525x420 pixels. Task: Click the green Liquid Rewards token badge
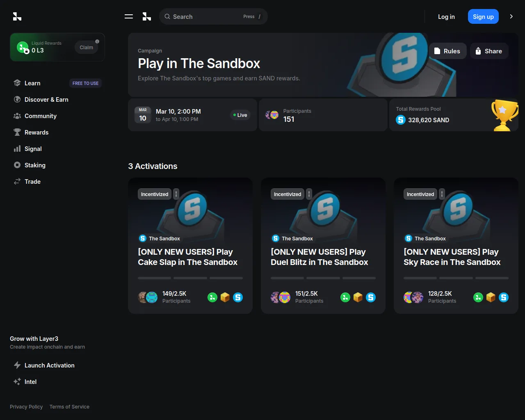23,47
